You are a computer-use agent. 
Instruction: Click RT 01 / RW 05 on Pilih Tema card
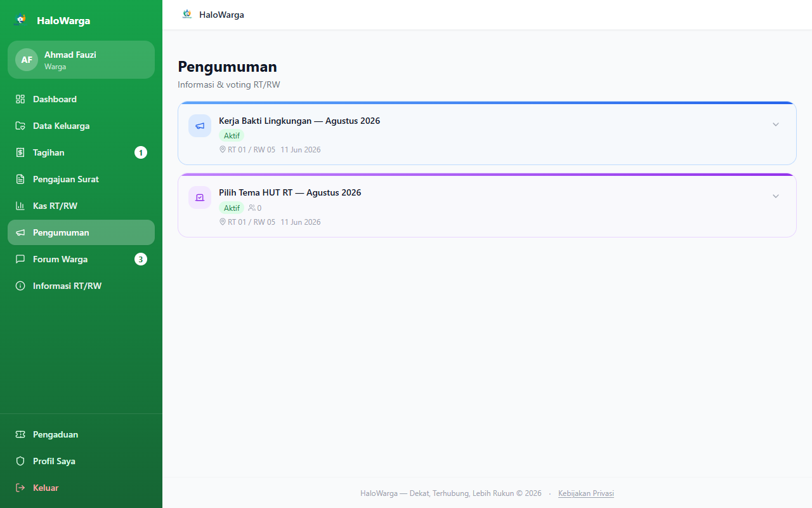252,222
